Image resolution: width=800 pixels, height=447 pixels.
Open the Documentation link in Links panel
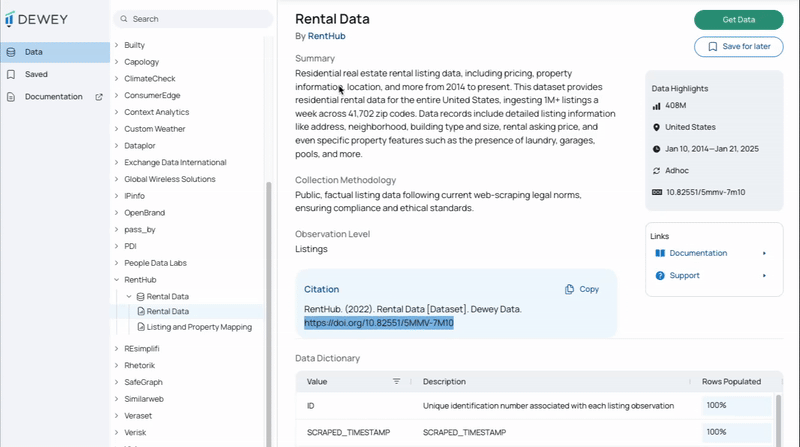(x=698, y=253)
